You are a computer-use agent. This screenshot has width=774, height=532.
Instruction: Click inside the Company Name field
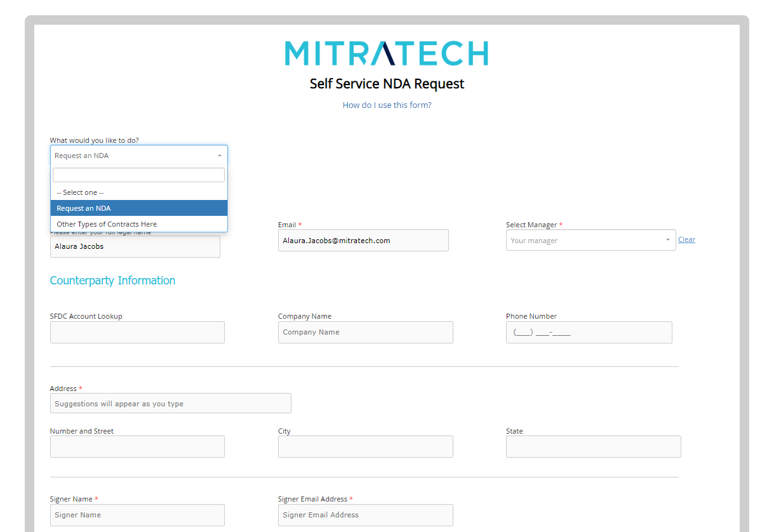[x=365, y=332]
